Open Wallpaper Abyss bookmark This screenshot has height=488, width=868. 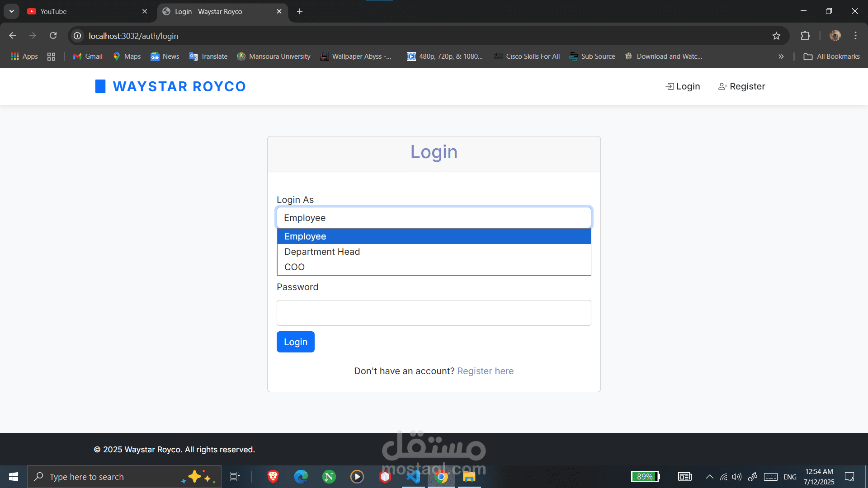click(x=356, y=56)
